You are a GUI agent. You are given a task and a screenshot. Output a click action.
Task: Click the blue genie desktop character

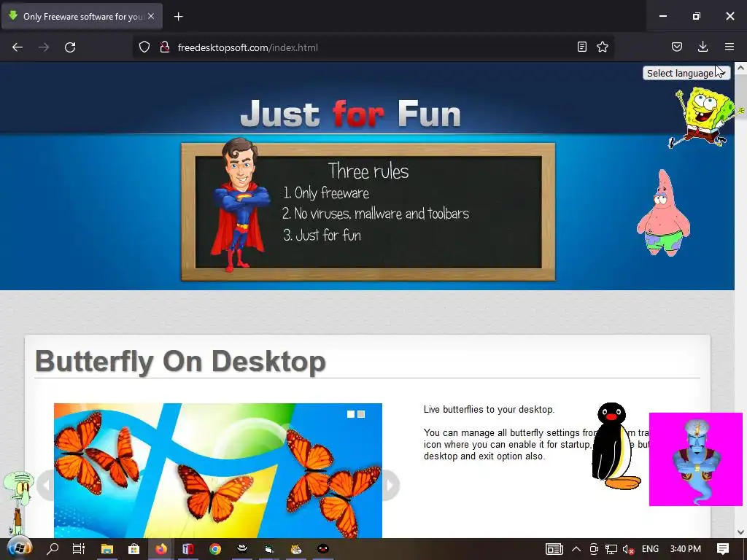[x=695, y=459]
